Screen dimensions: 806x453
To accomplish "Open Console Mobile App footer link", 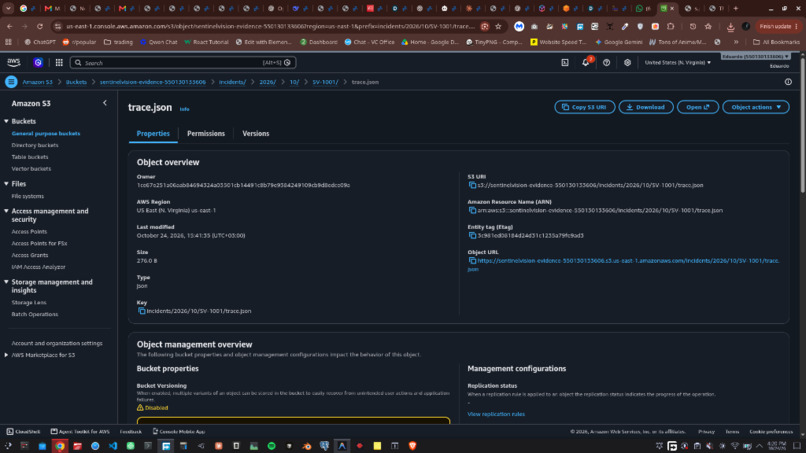I will coord(178,431).
